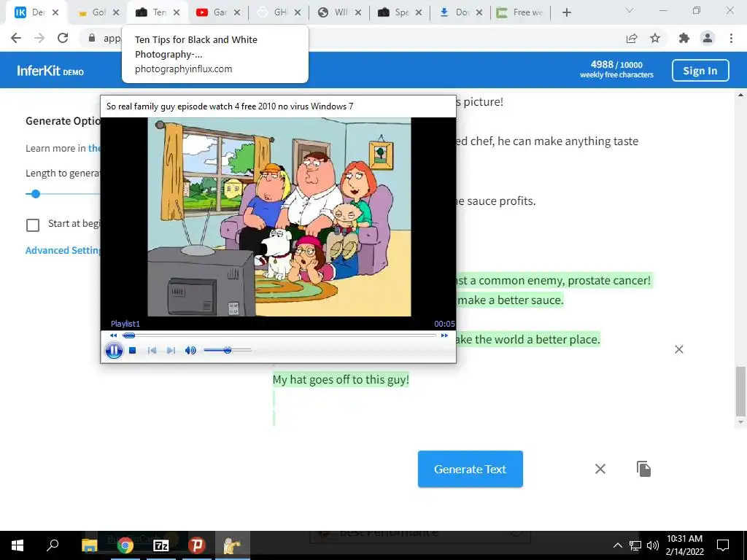
Task: Switch to the YouTube tab
Action: 212,13
